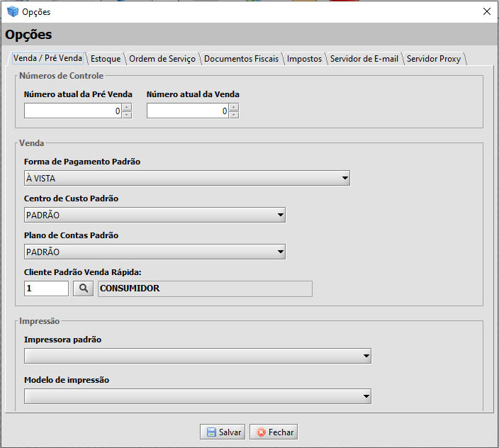The height and width of the screenshot is (448, 499).
Task: Open the Servidor de E-mail tab
Action: tap(364, 59)
